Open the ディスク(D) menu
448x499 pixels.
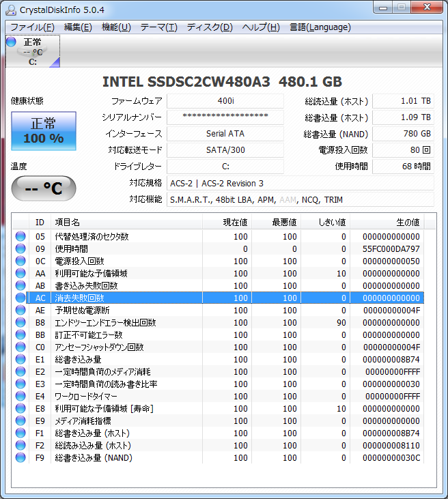coord(210,27)
